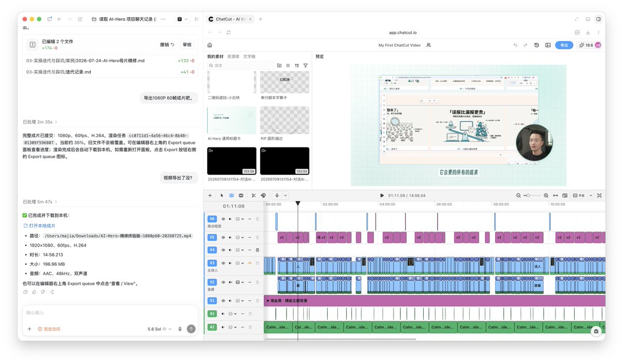Click the microphone record icon in timeline toolbar
The image size is (623, 364).
[x=277, y=195]
